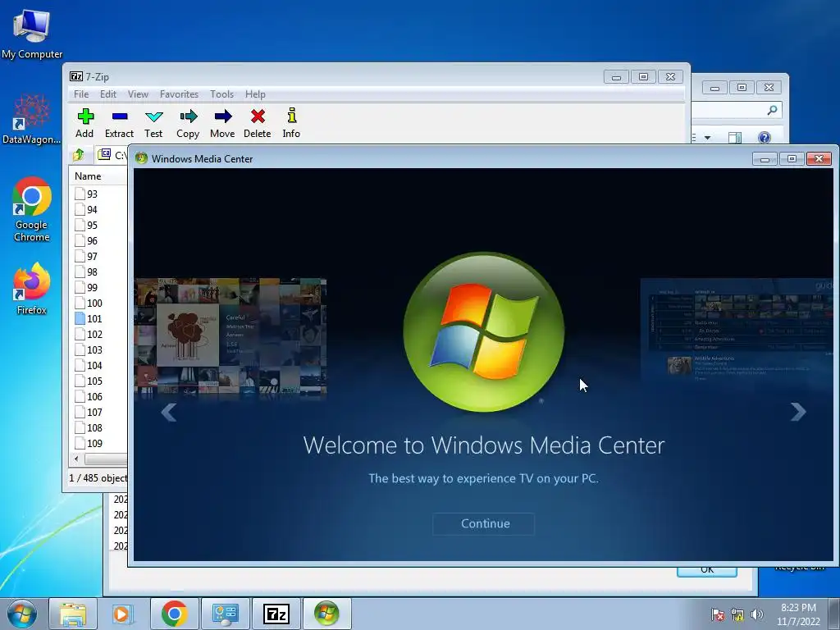Click the Media Center taskbar button
Viewport: 840px width, 630px height.
326,614
